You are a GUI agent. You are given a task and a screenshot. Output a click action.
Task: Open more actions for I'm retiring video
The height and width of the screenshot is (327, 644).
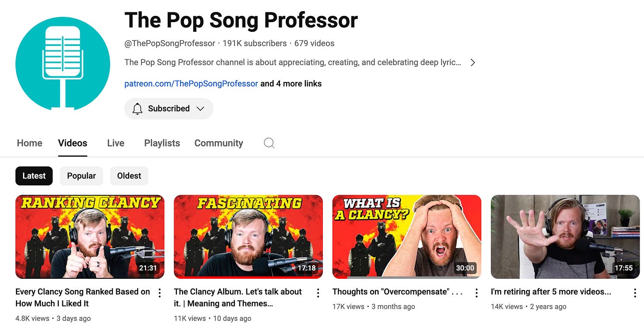click(635, 293)
